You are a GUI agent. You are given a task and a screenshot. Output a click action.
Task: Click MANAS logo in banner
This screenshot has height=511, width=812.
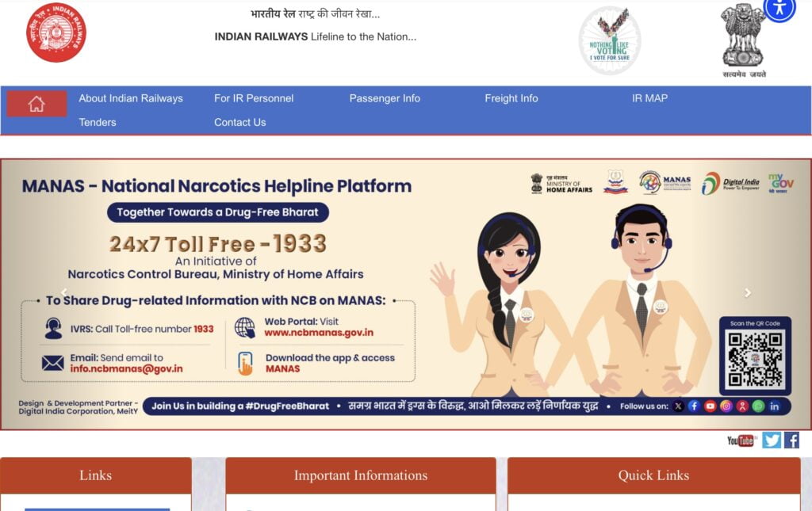point(665,182)
